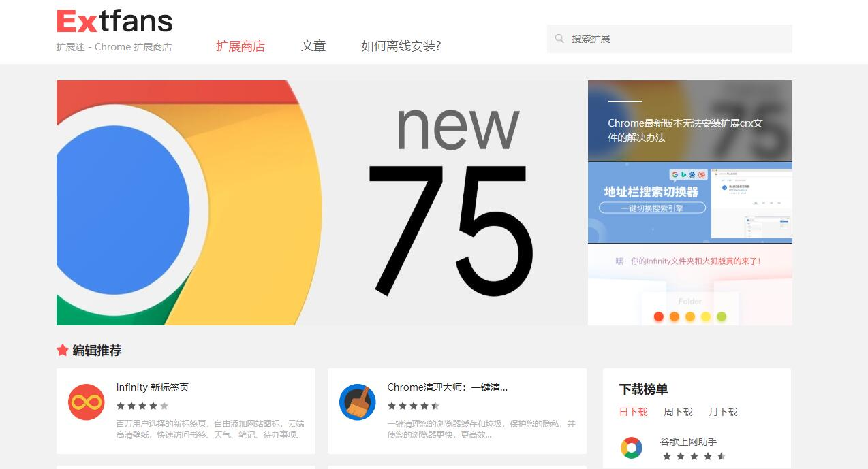Open the 谷歌上网助手 icon

point(632,448)
